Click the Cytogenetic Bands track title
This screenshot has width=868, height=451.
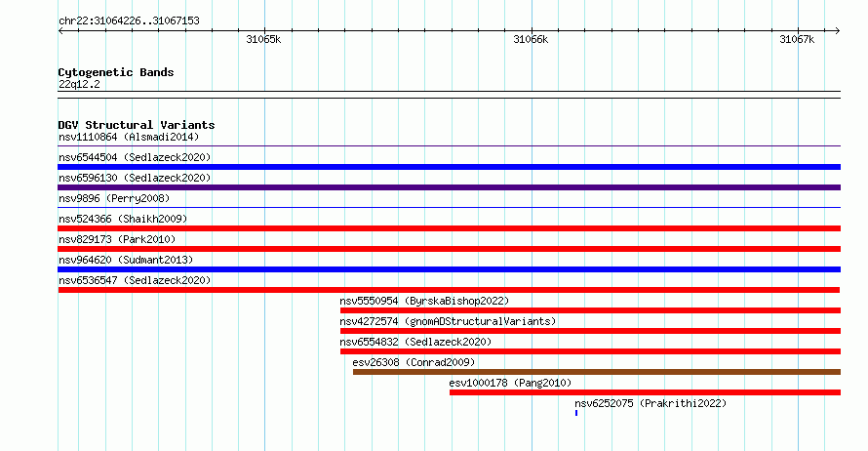[x=116, y=72]
